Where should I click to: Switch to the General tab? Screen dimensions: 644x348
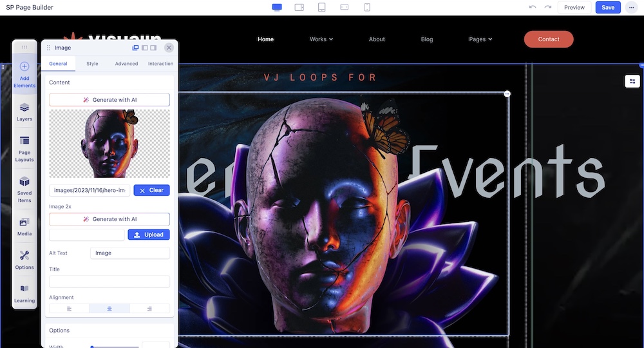pos(58,64)
